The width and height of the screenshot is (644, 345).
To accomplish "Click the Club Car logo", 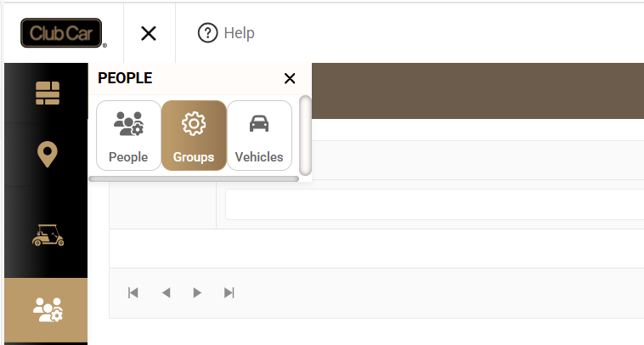I will tap(64, 33).
